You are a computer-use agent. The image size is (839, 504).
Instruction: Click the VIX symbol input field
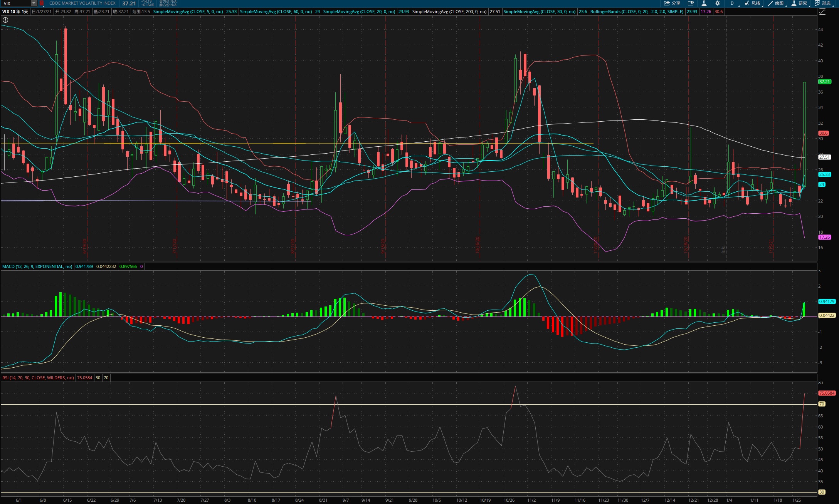15,3
